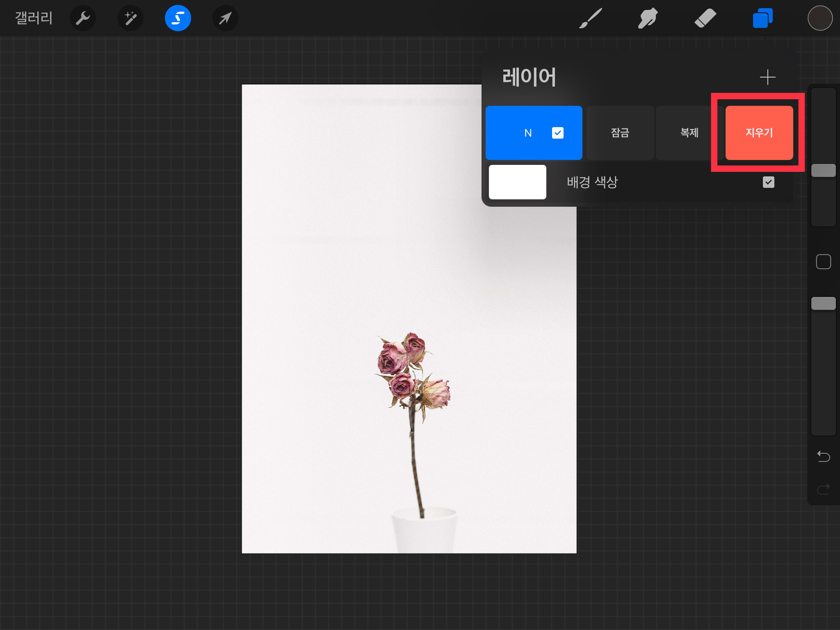
Task: Open the active color circle
Action: click(820, 18)
